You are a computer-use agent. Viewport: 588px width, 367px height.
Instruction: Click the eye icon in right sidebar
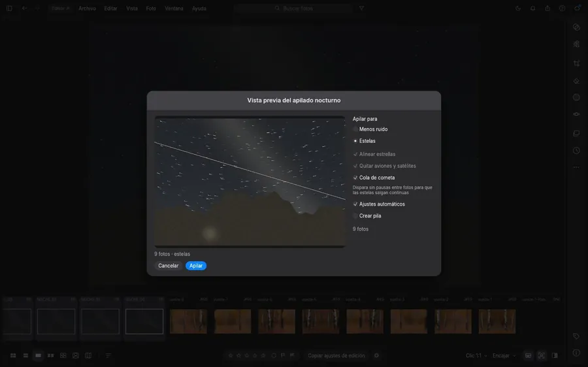(x=576, y=114)
